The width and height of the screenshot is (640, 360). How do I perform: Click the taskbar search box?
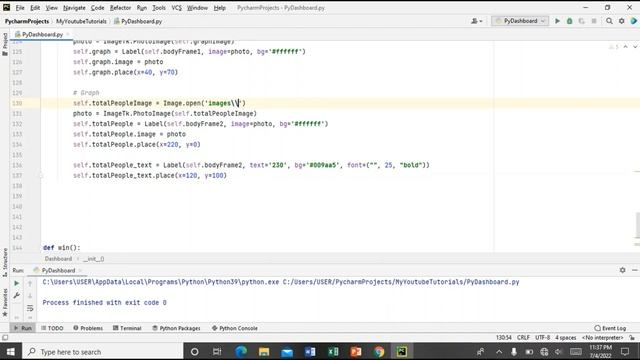pos(102,352)
